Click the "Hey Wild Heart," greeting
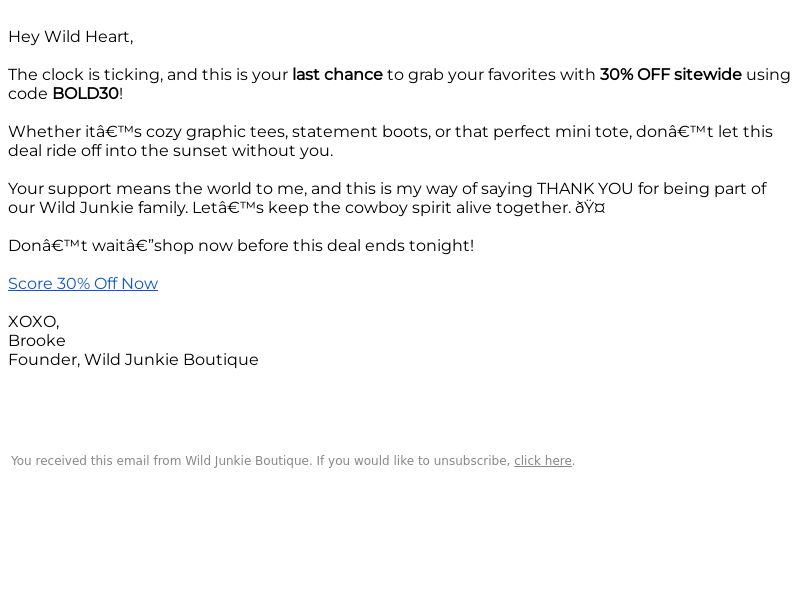 (70, 37)
